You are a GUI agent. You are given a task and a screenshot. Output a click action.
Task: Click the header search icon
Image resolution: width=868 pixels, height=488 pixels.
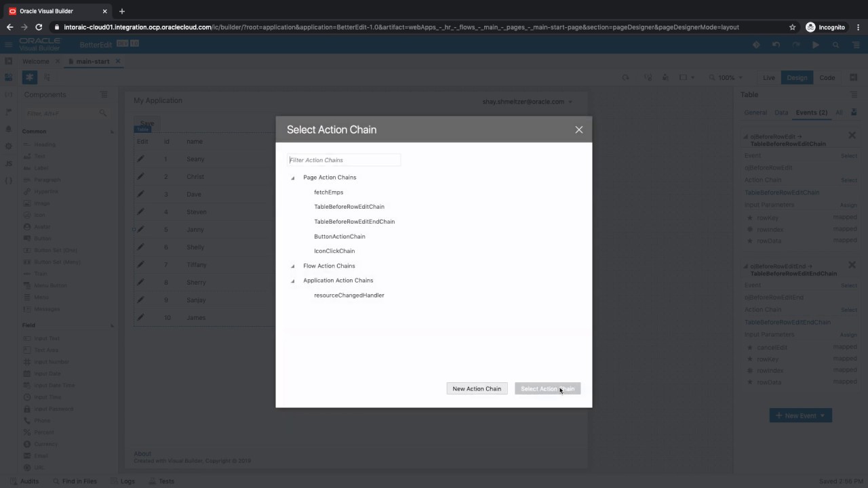[x=835, y=45]
